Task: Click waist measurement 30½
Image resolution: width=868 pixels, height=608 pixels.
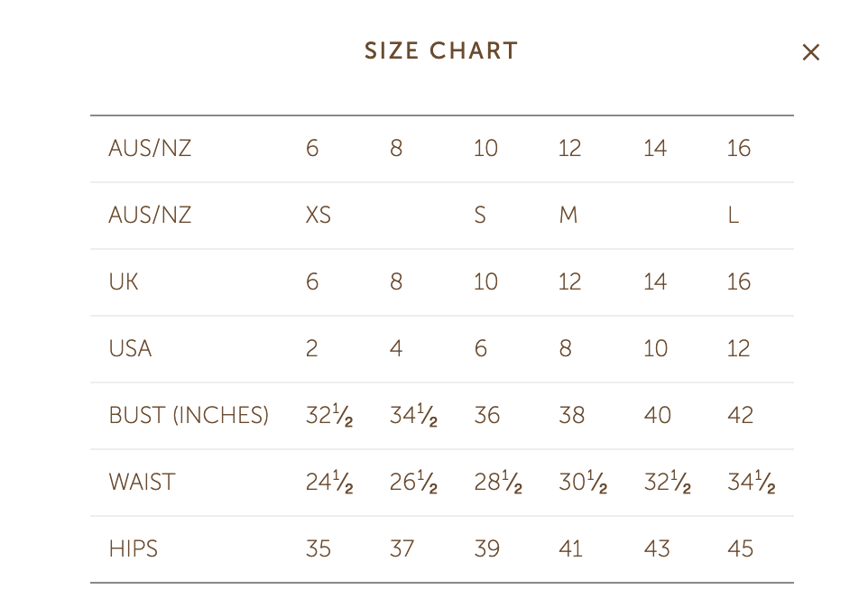Action: pos(583,482)
